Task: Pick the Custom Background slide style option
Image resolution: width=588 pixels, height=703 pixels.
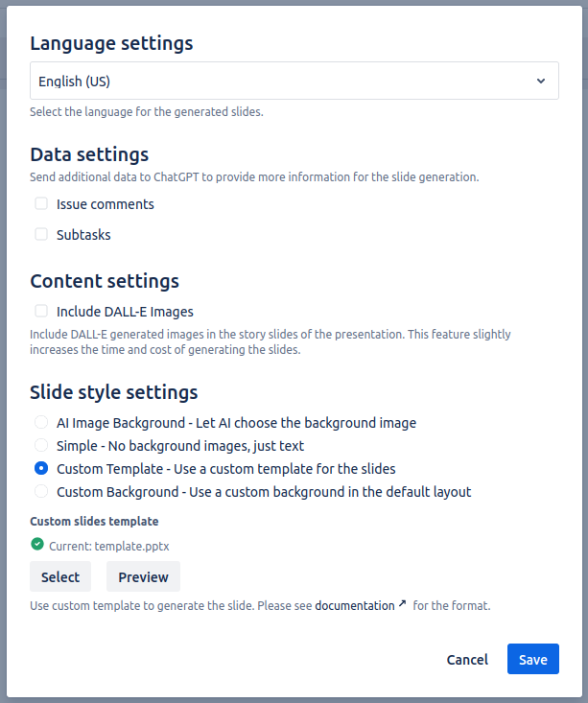Action: click(41, 492)
